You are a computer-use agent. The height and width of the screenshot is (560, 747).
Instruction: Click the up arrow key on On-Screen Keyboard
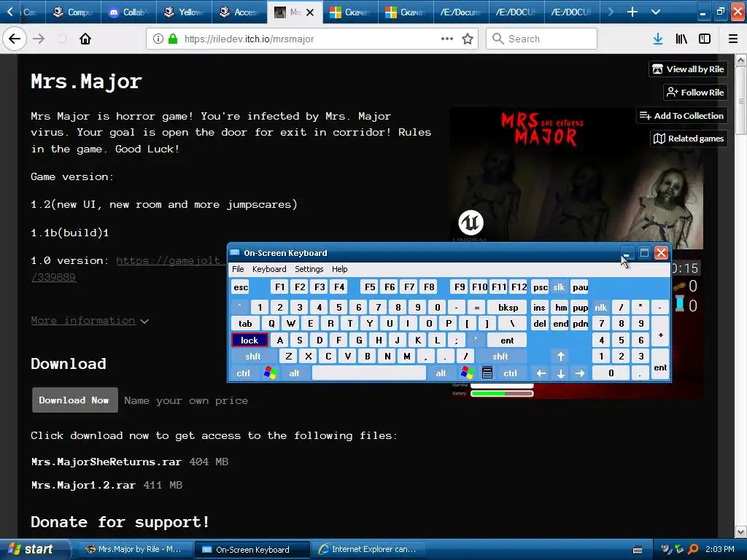(x=561, y=356)
